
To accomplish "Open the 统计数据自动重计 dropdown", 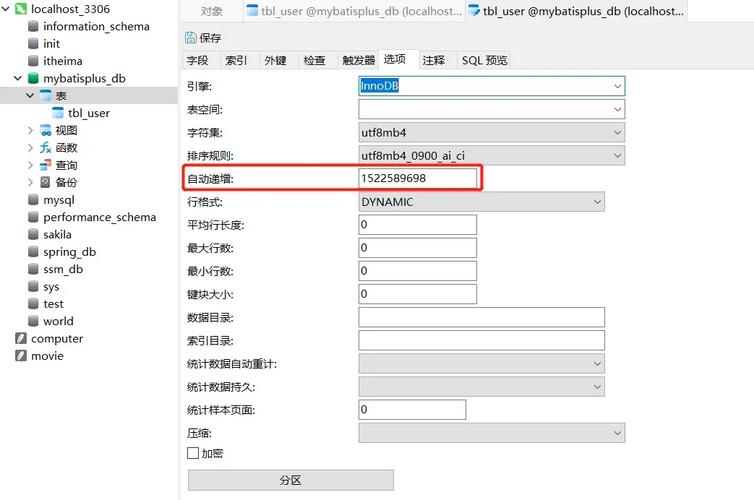I will tap(597, 364).
